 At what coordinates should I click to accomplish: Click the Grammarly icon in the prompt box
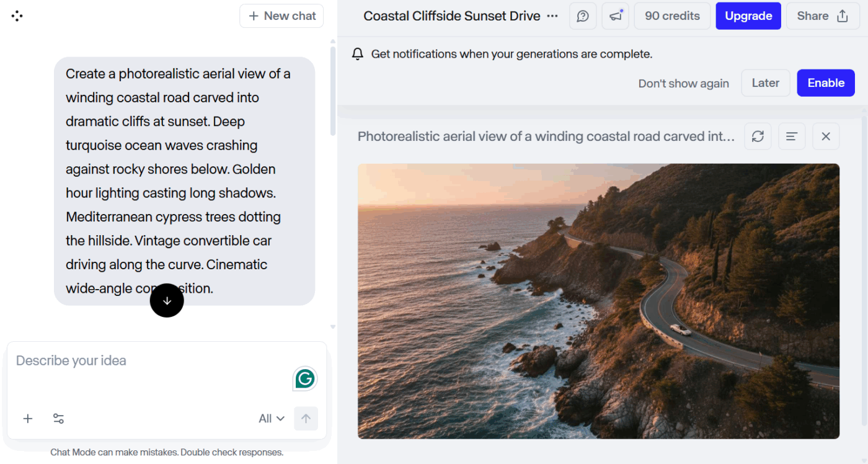pyautogui.click(x=304, y=378)
